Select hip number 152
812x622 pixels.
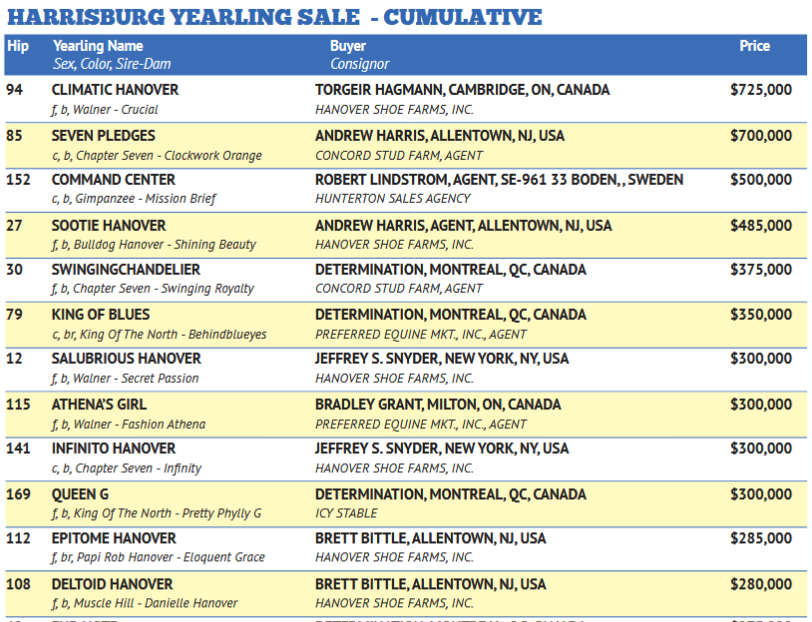pos(18,180)
